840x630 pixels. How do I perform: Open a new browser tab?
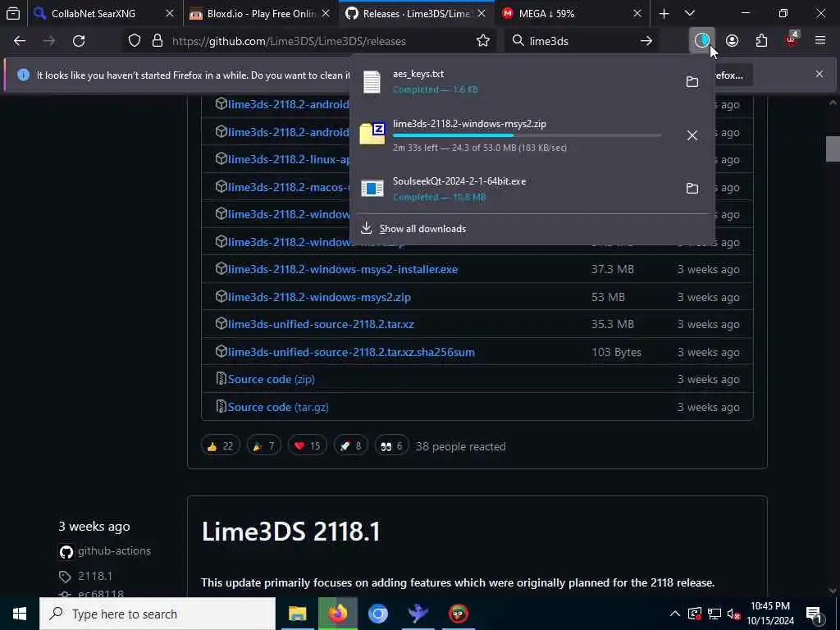(x=664, y=13)
